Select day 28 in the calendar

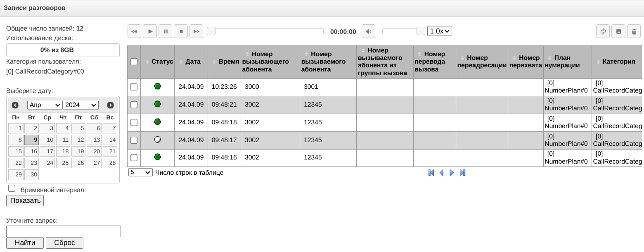click(110, 163)
